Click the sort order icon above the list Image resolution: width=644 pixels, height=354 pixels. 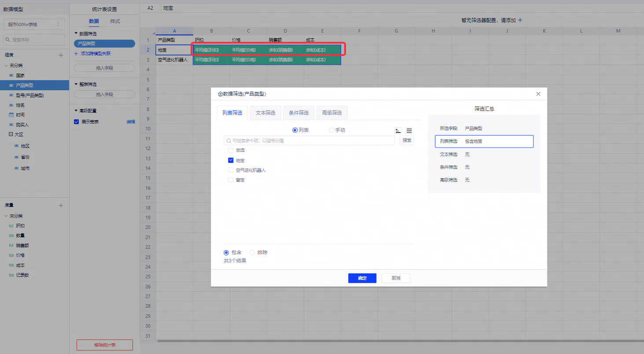pos(398,131)
